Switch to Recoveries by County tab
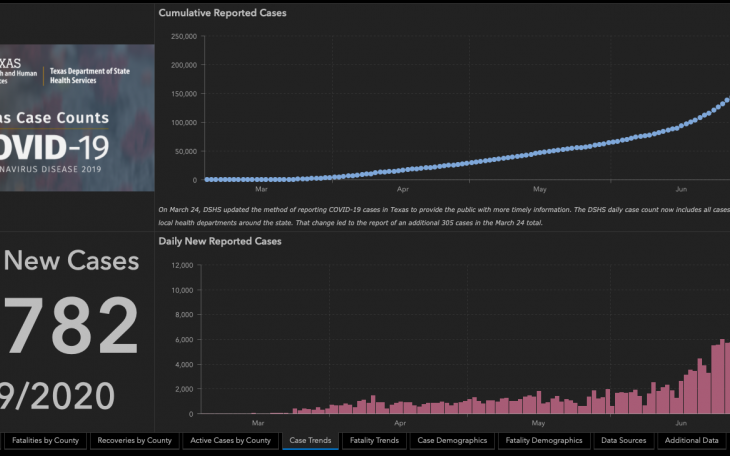Image resolution: width=730 pixels, height=456 pixels. [133, 440]
